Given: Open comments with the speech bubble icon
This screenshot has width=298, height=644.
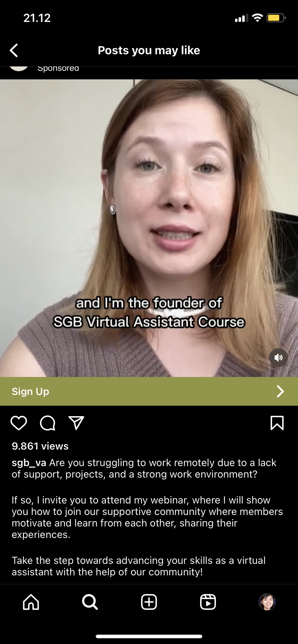Looking at the screenshot, I should tap(48, 423).
